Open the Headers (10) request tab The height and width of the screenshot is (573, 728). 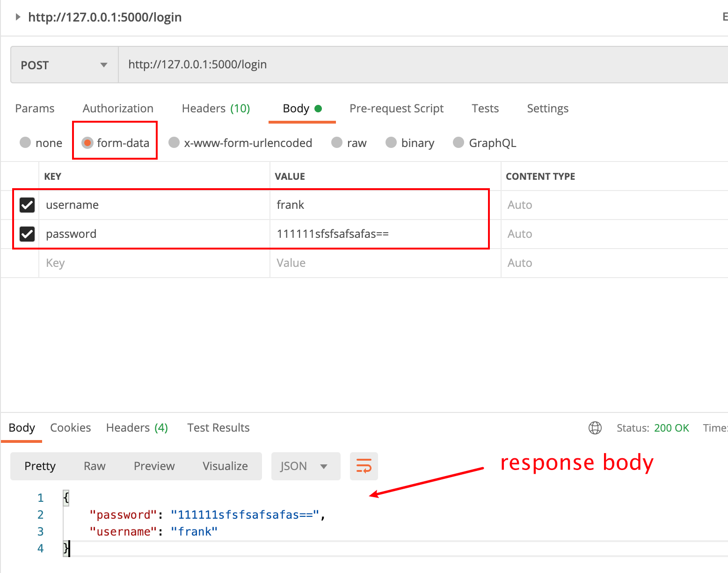216,108
